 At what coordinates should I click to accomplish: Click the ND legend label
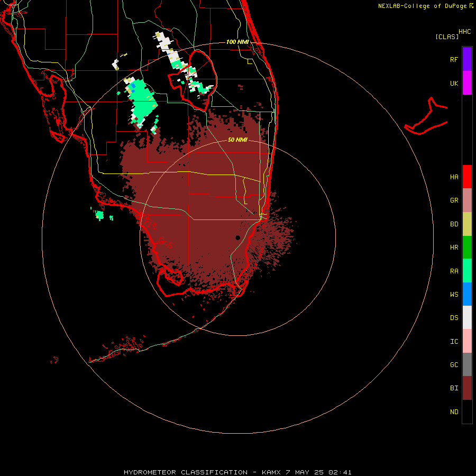tap(454, 412)
